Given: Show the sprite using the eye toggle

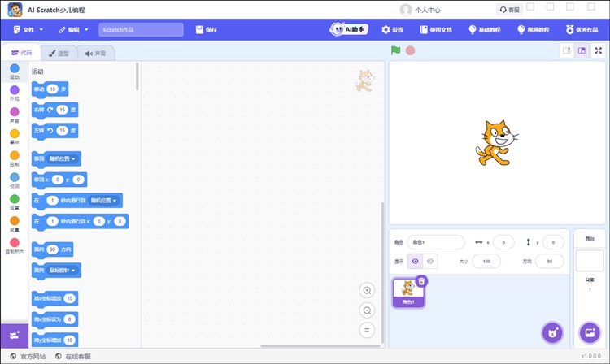Looking at the screenshot, I should [415, 261].
